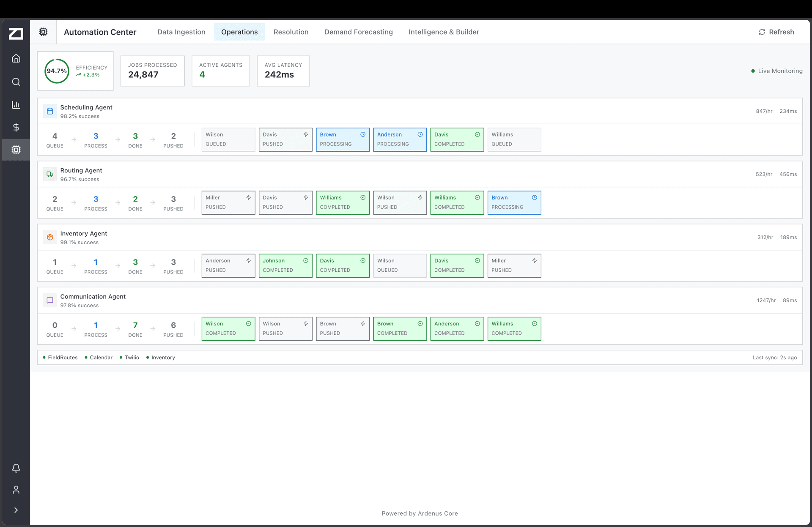812x527 pixels.
Task: Click the Refresh button
Action: (x=776, y=32)
